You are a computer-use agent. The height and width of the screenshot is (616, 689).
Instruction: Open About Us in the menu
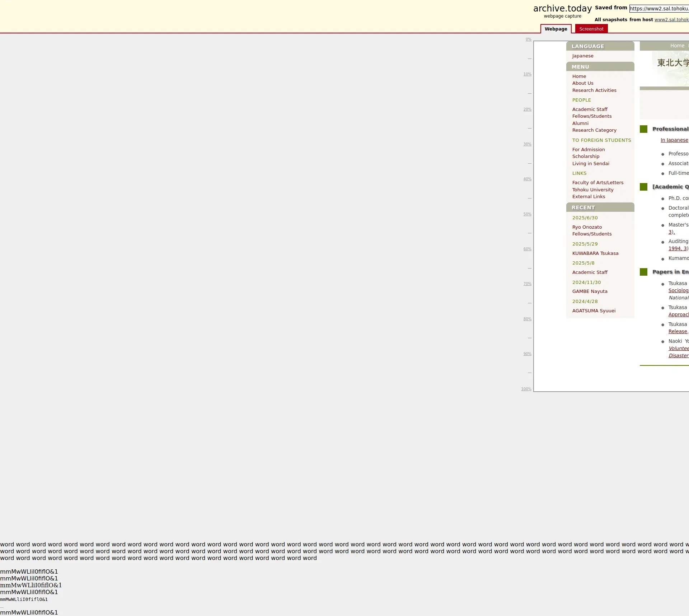582,83
